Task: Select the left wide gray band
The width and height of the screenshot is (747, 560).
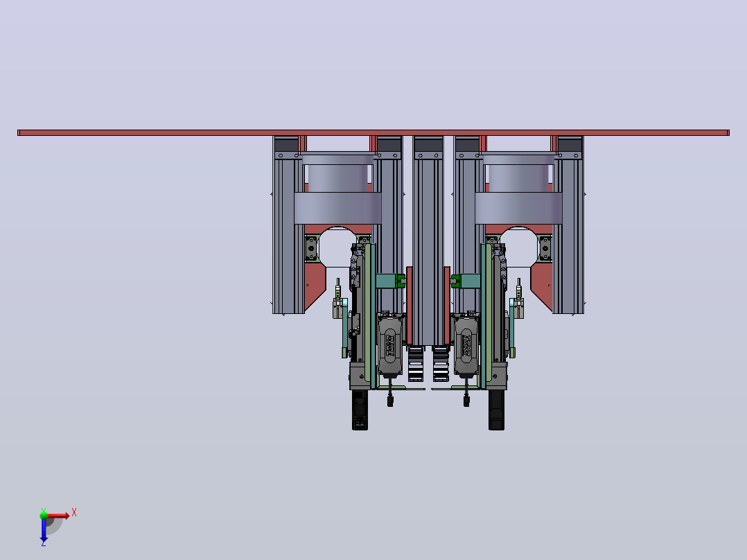Action: tap(337, 209)
